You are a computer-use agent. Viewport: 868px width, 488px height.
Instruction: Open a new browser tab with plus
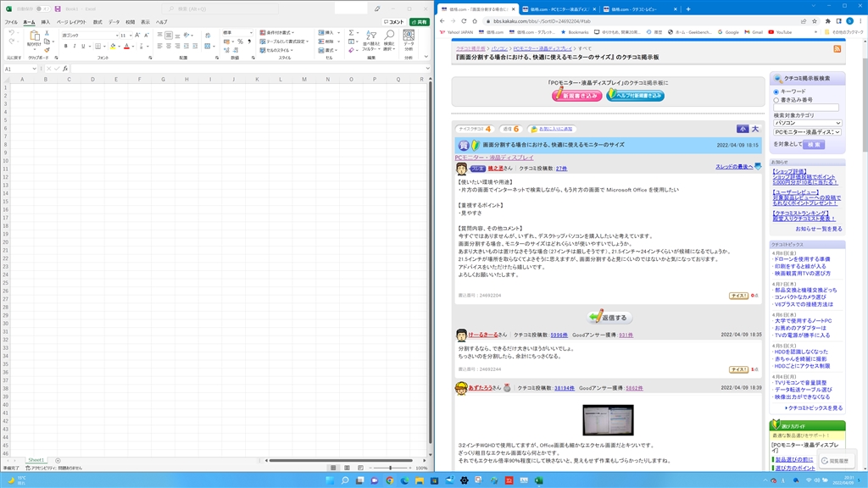(688, 8)
